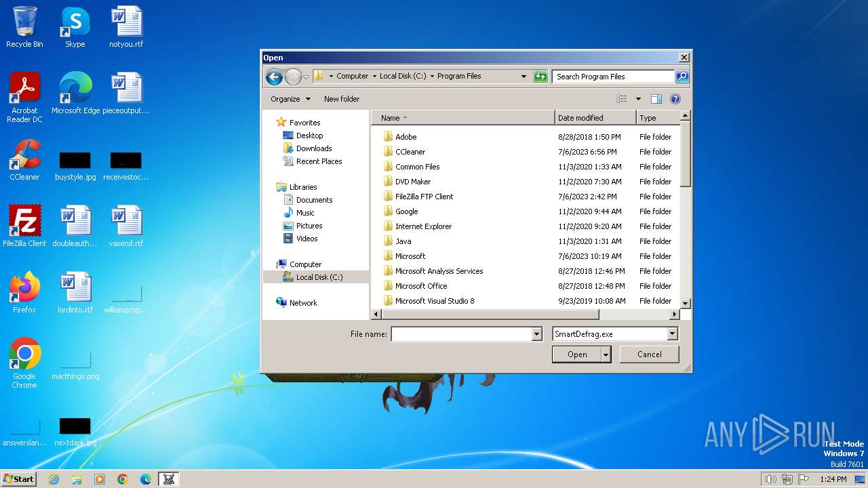Select the Java folder

pos(403,241)
